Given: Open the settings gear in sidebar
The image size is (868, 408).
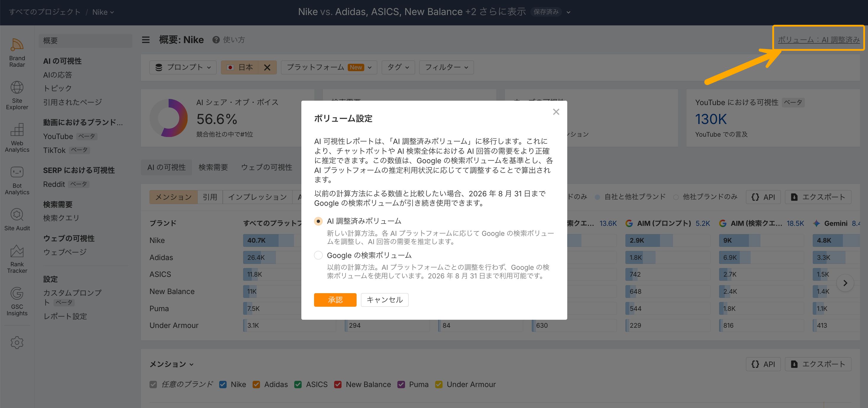Looking at the screenshot, I should [x=17, y=343].
